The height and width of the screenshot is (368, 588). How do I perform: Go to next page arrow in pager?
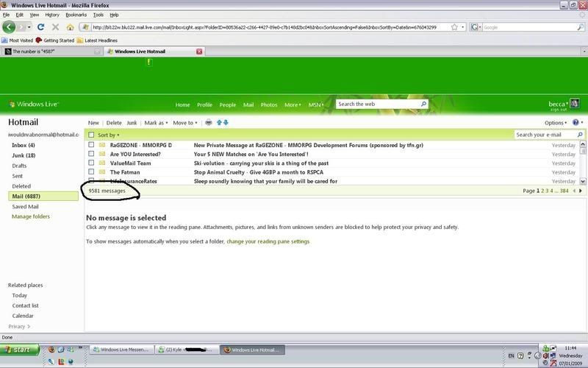pyautogui.click(x=581, y=191)
